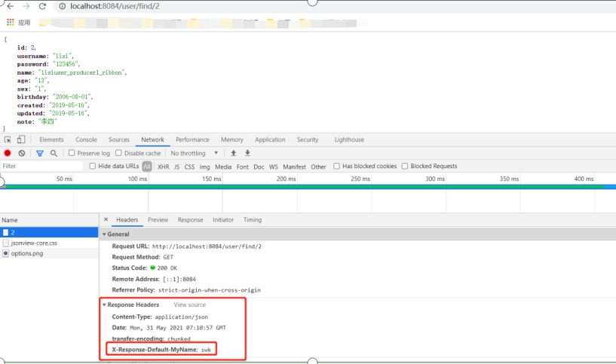View site information icon in address bar

point(62,6)
